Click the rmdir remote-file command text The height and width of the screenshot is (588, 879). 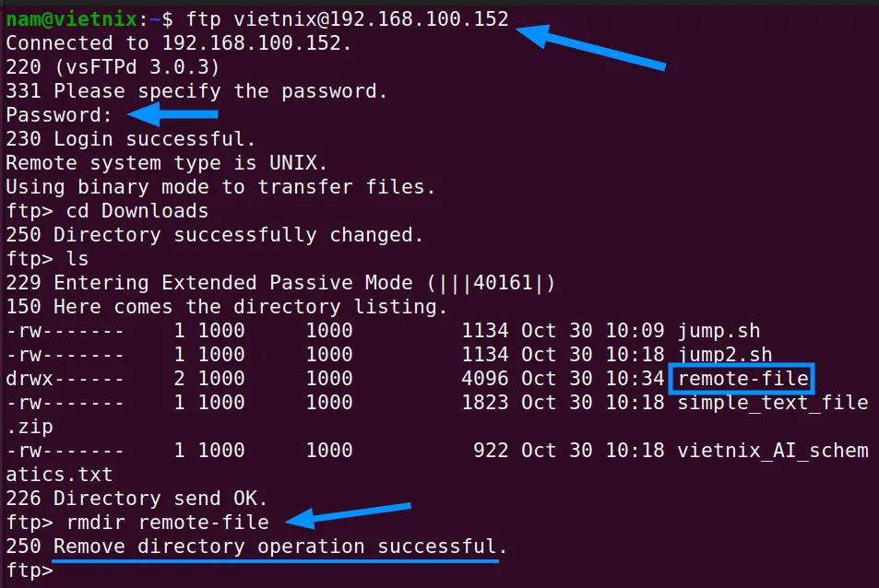[x=168, y=523]
